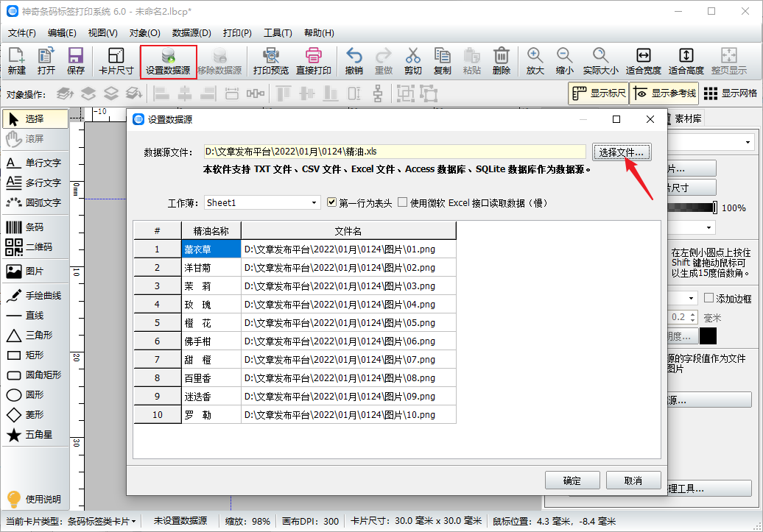Click the 实际大小 actual size icon
Viewport: 763px width, 532px height.
click(600, 61)
